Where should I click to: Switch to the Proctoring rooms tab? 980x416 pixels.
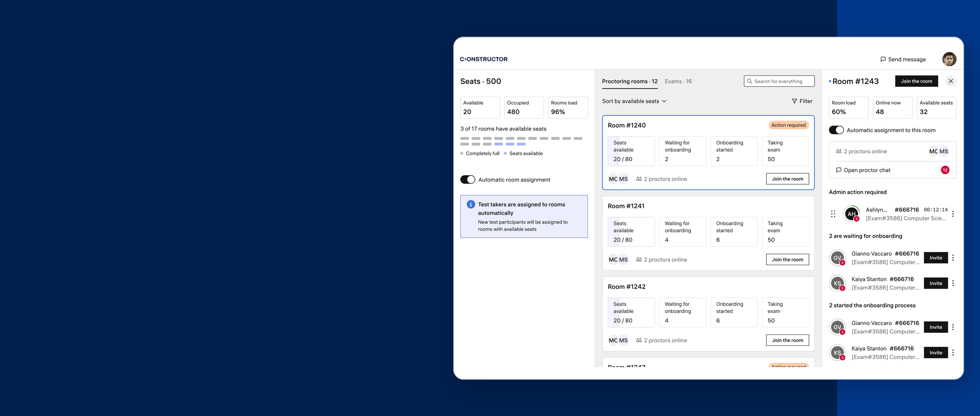pyautogui.click(x=630, y=81)
